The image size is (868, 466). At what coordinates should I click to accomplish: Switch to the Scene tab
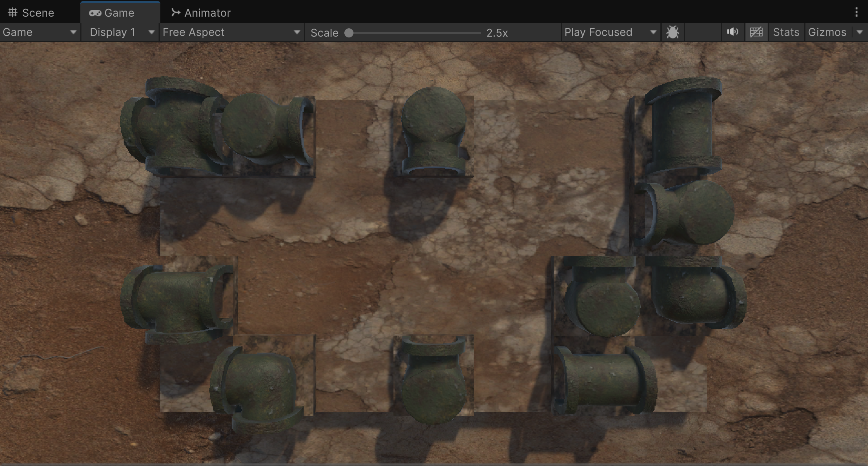tap(31, 13)
